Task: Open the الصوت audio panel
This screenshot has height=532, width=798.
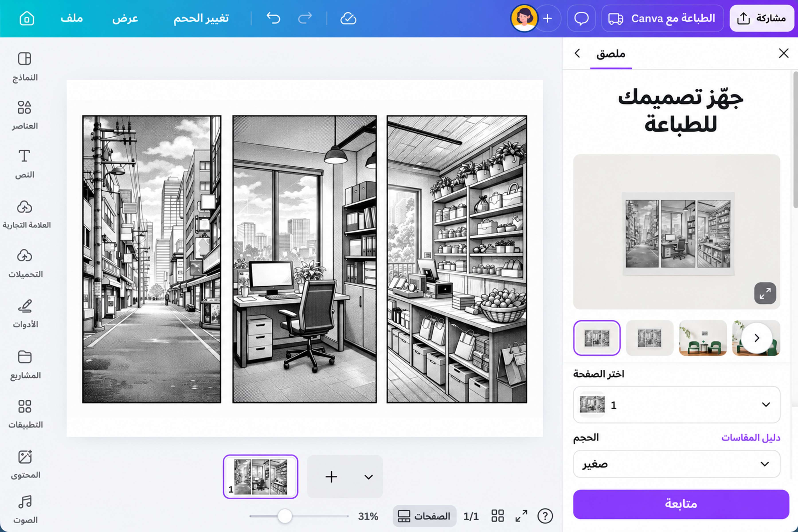Action: click(25, 510)
